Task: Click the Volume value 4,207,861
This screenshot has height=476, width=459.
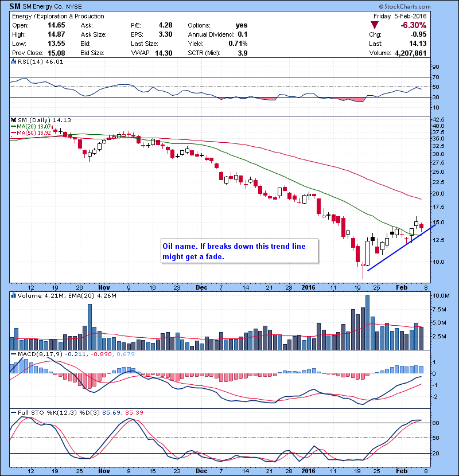Action: (x=411, y=53)
